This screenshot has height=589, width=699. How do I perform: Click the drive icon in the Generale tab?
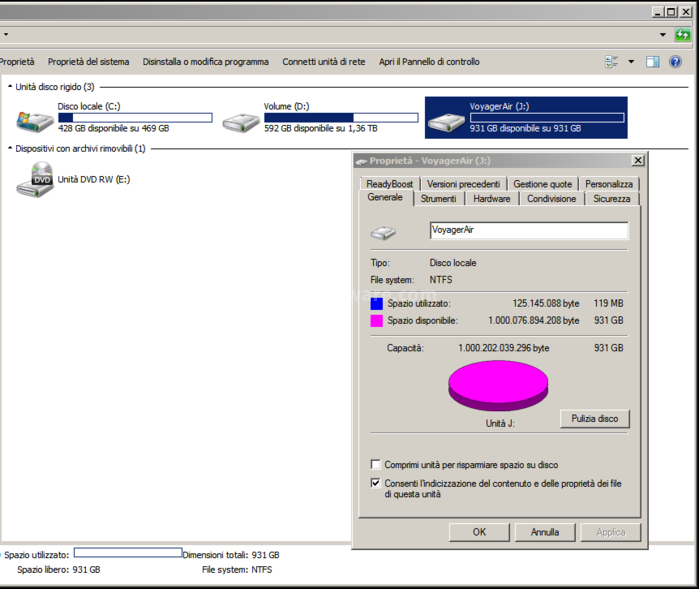383,232
